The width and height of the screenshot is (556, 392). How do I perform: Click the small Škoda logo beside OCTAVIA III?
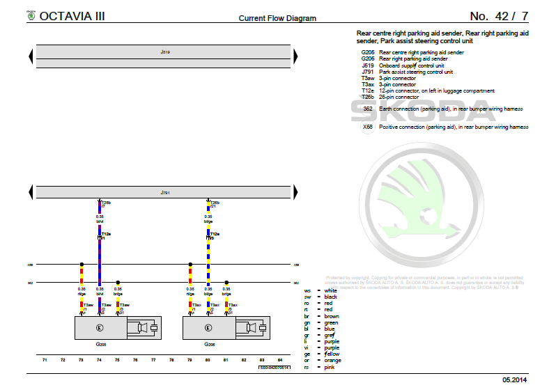click(31, 15)
